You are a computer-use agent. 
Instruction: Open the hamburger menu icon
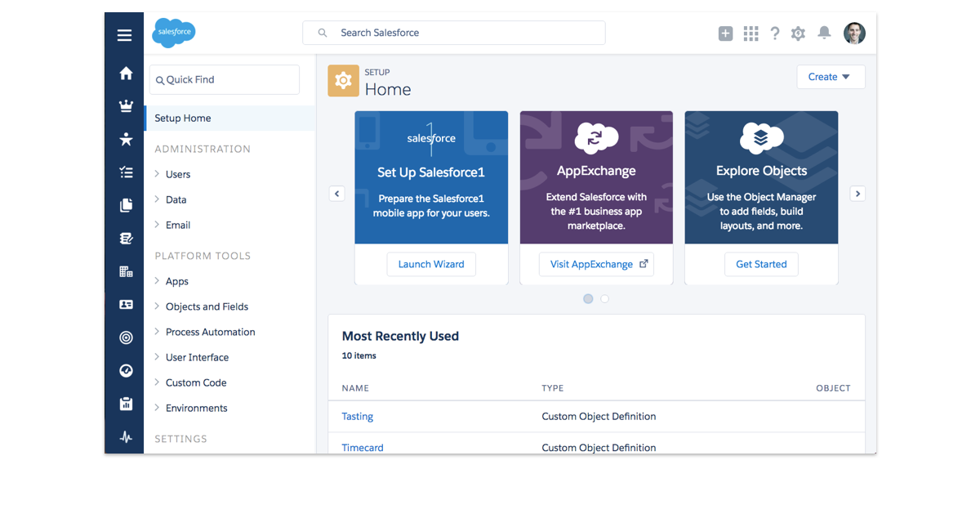[124, 35]
